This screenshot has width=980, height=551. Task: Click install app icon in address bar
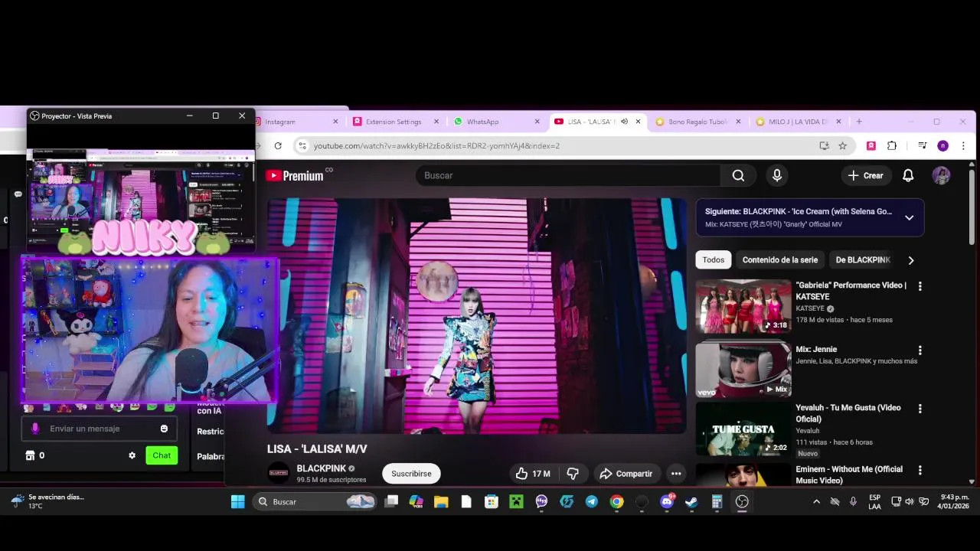pos(824,145)
